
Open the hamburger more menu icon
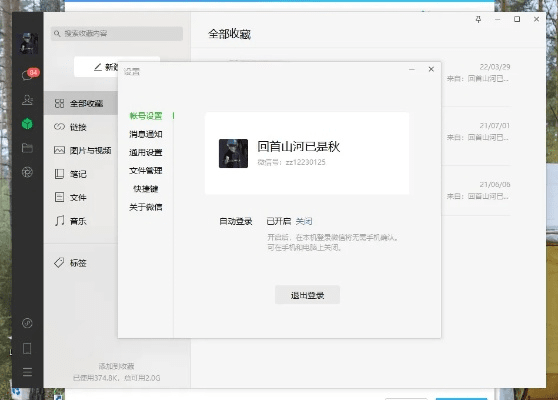27,372
